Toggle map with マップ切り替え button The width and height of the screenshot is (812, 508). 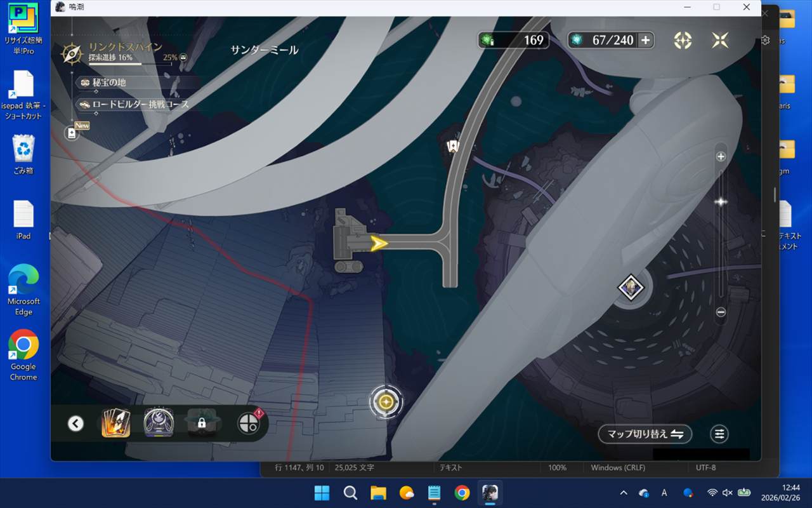[645, 434]
